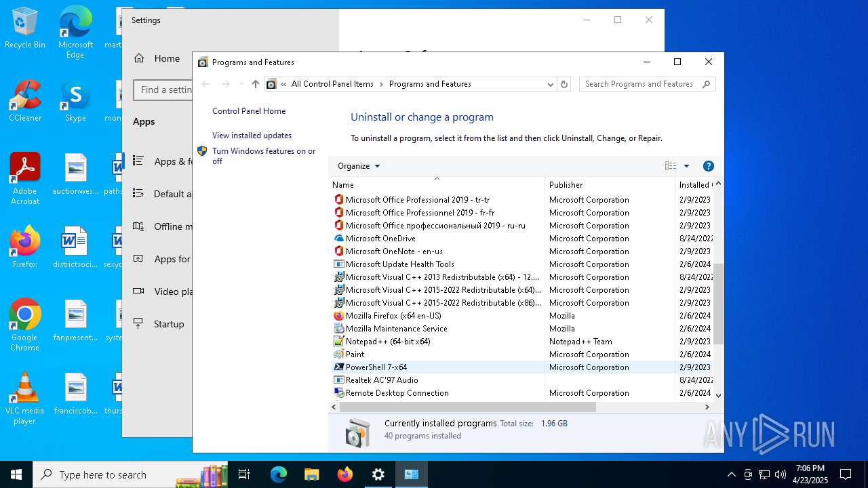Screen dimensions: 868x488
Task: Open File Explorer from the taskbar
Action: [311, 474]
